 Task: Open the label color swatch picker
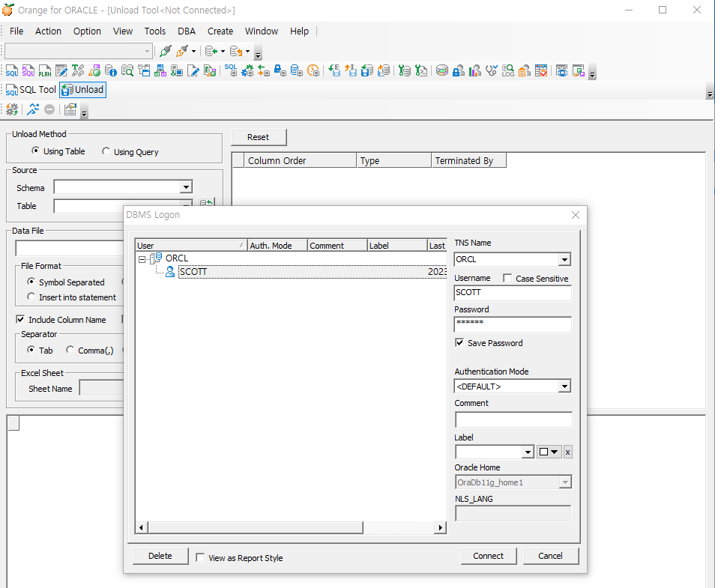tap(549, 452)
